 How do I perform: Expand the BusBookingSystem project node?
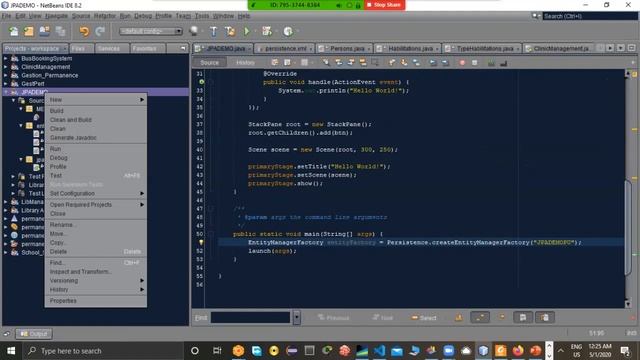click(x=5, y=58)
